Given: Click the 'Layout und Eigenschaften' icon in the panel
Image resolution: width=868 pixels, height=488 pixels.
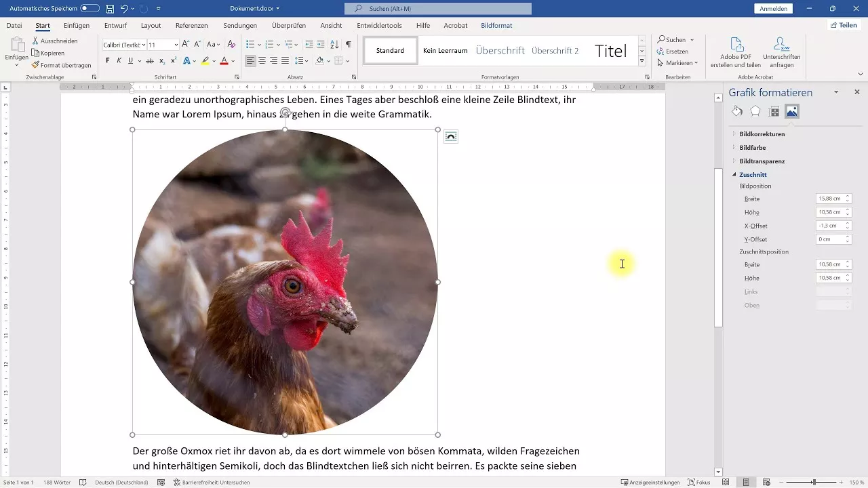Looking at the screenshot, I should click(x=772, y=110).
